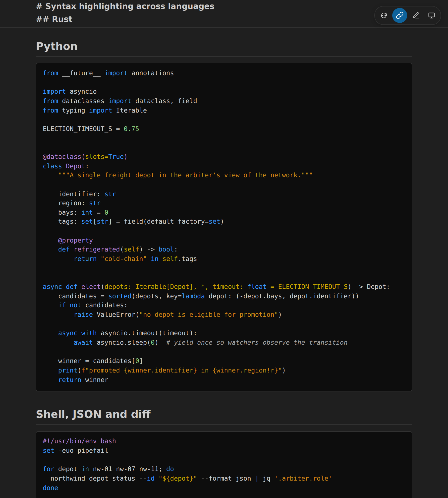Viewport: 448px width, 498px height.
Task: Toggle the highlighted link icon button
Action: pos(400,15)
